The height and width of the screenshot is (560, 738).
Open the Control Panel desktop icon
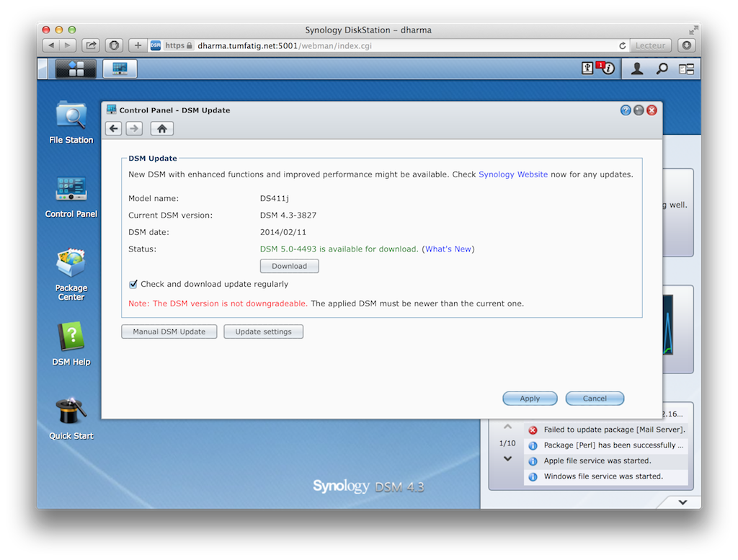coord(71,197)
